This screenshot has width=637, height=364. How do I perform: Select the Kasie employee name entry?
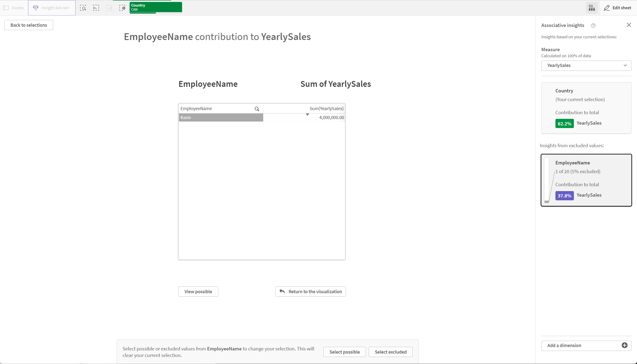[220, 117]
